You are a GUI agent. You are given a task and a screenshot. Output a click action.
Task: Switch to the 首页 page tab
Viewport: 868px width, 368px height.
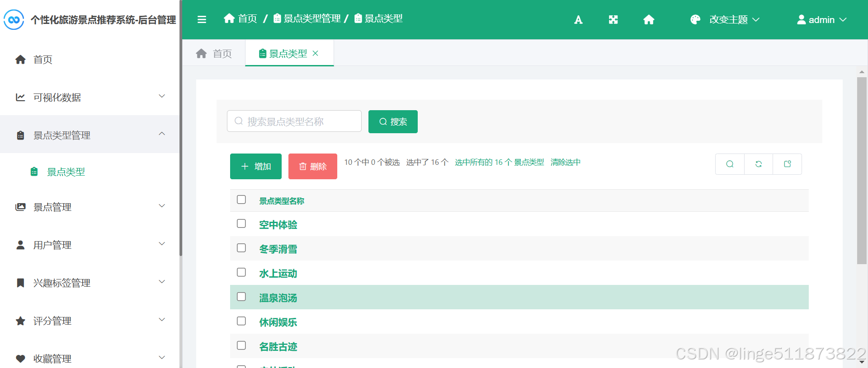click(x=214, y=54)
